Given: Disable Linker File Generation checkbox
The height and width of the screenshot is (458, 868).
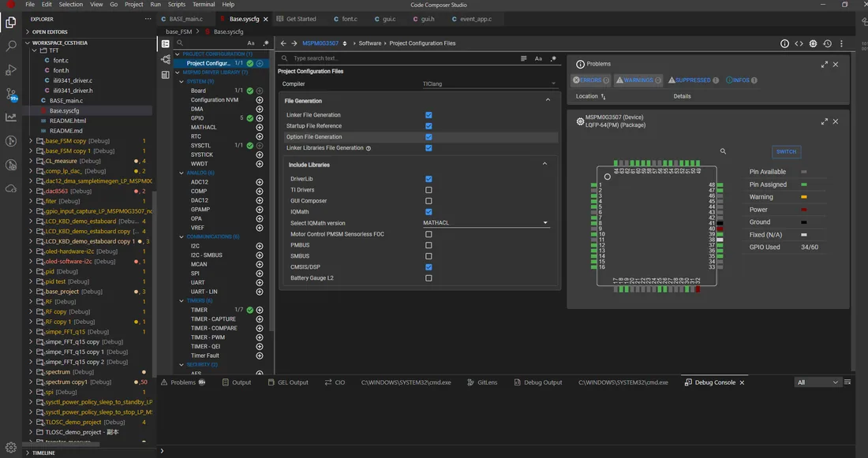Looking at the screenshot, I should 428,115.
